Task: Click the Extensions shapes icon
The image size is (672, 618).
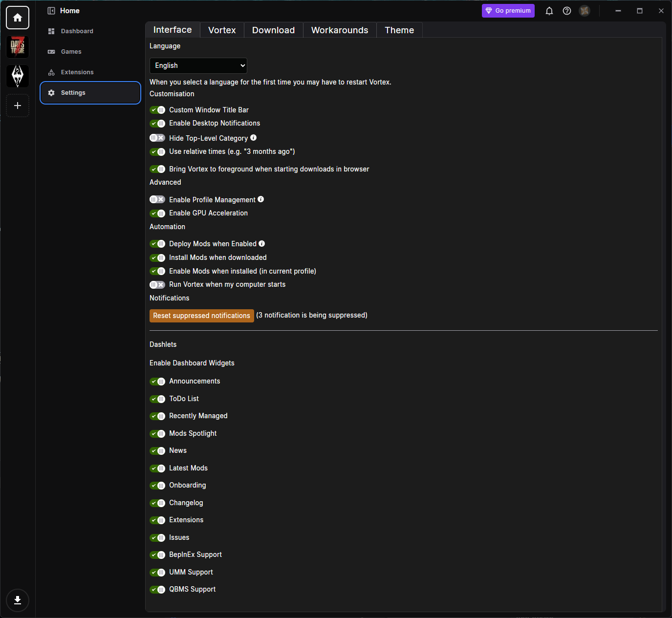Action: (x=51, y=72)
